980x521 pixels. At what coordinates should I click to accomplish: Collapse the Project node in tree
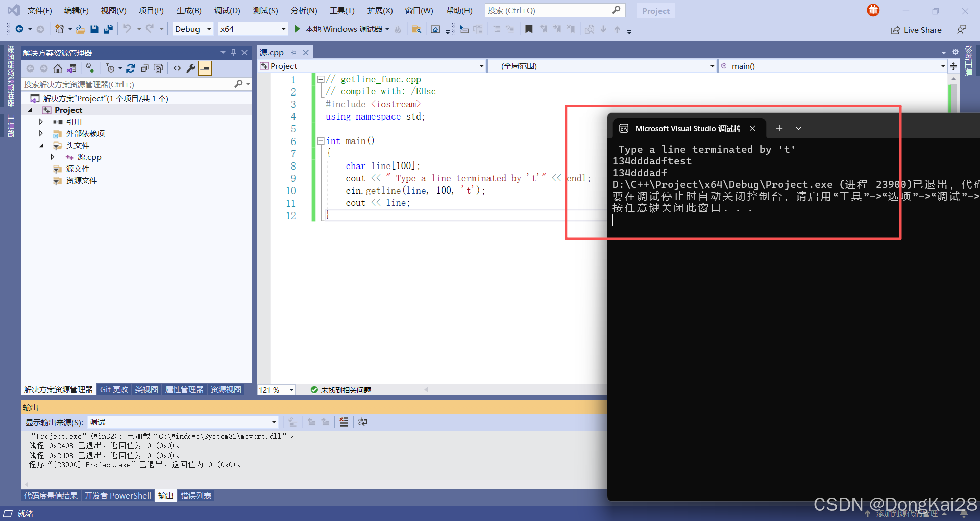click(30, 110)
